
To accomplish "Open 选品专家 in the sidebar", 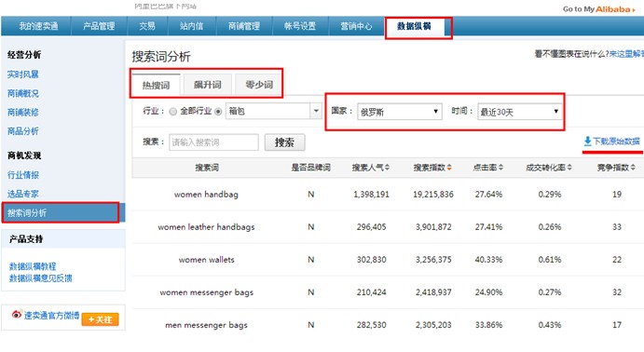I will tap(22, 194).
